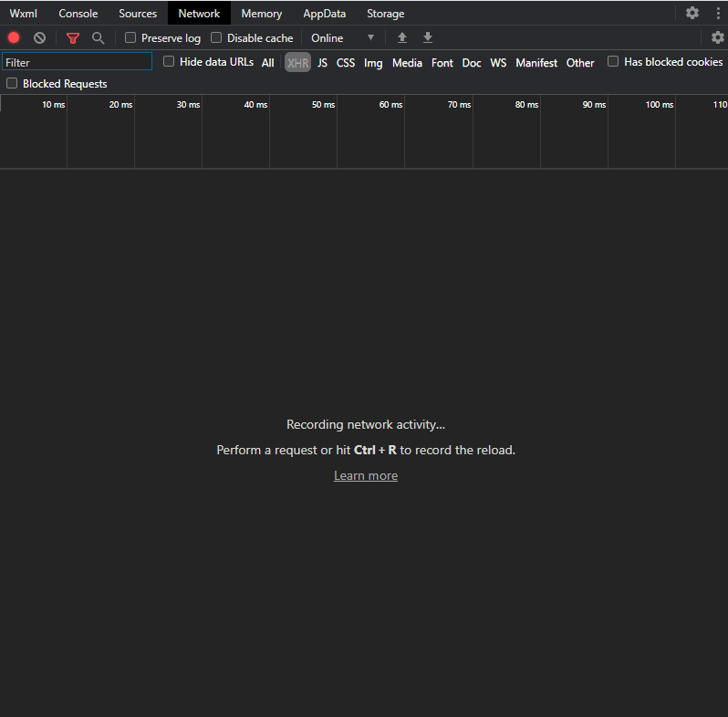728x717 pixels.
Task: Check Blocked Requests
Action: click(x=12, y=83)
